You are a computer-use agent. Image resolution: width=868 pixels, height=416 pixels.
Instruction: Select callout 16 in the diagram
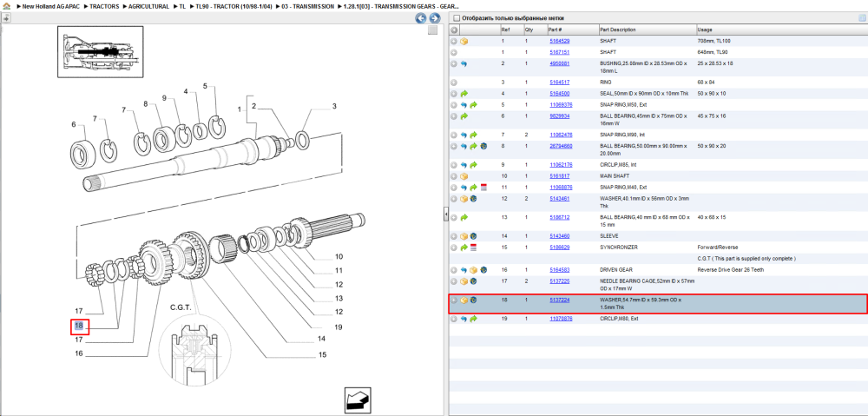(x=79, y=353)
